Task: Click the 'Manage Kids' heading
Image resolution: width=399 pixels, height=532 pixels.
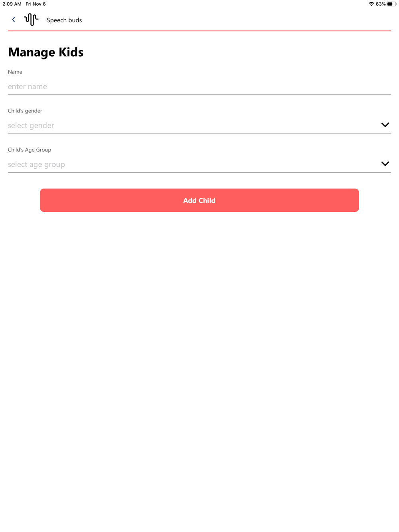Action: coord(45,52)
